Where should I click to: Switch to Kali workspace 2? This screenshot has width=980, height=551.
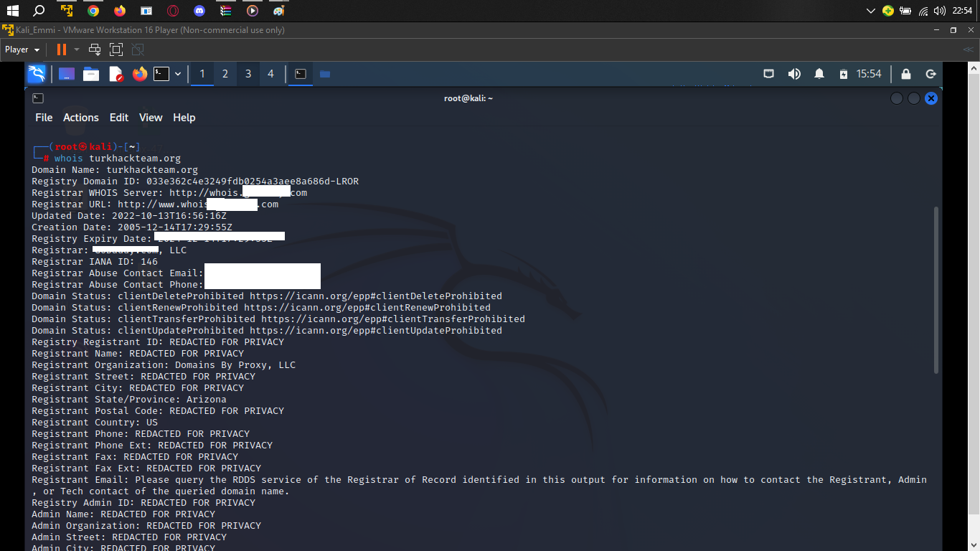pyautogui.click(x=225, y=74)
